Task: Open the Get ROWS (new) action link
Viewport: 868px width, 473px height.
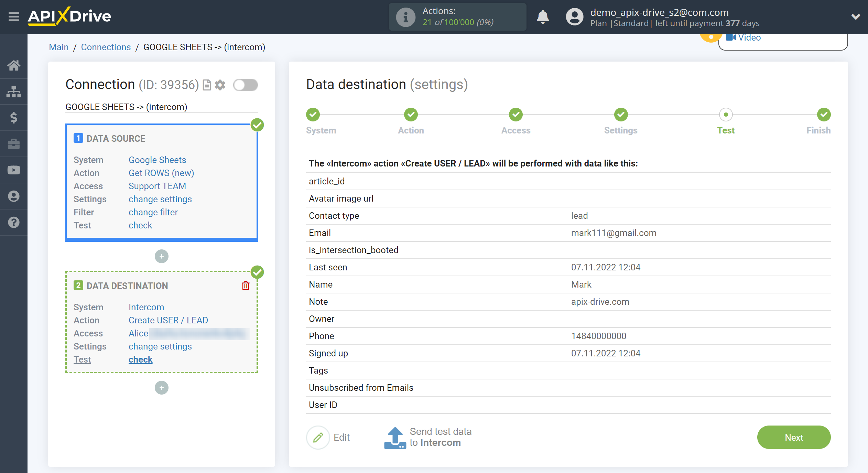Action: click(x=161, y=173)
